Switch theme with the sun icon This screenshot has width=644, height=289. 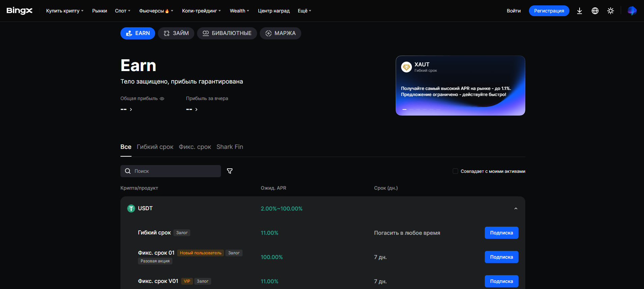611,11
